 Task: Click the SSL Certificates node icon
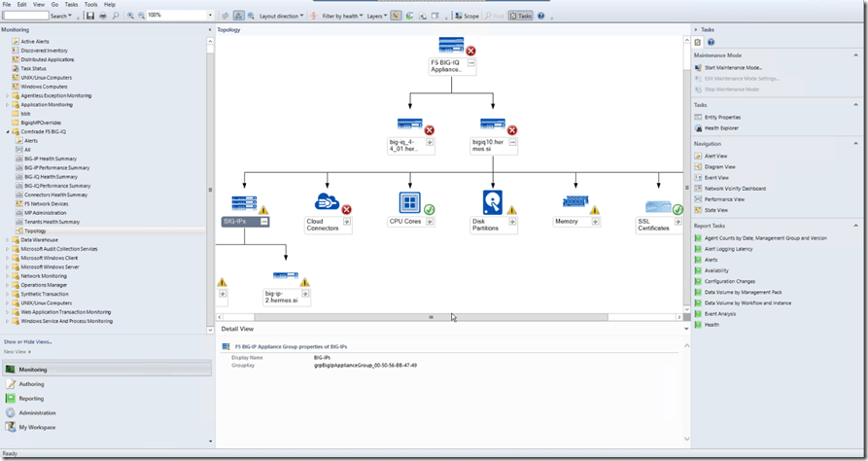(x=658, y=207)
